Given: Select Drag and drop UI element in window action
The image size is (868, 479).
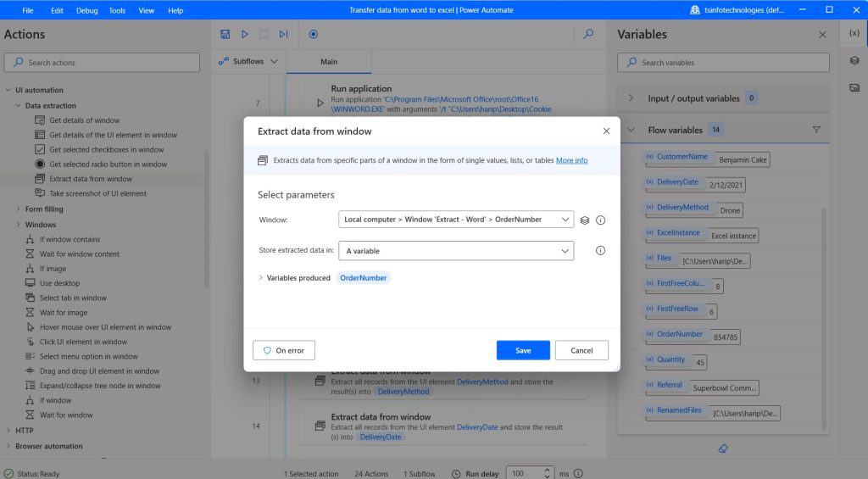Looking at the screenshot, I should pyautogui.click(x=99, y=371).
